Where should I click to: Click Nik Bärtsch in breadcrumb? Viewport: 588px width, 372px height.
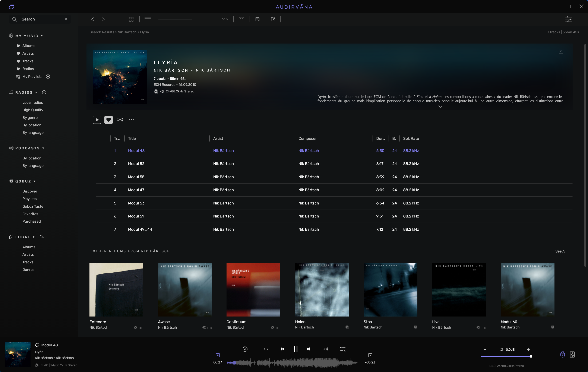tap(127, 32)
